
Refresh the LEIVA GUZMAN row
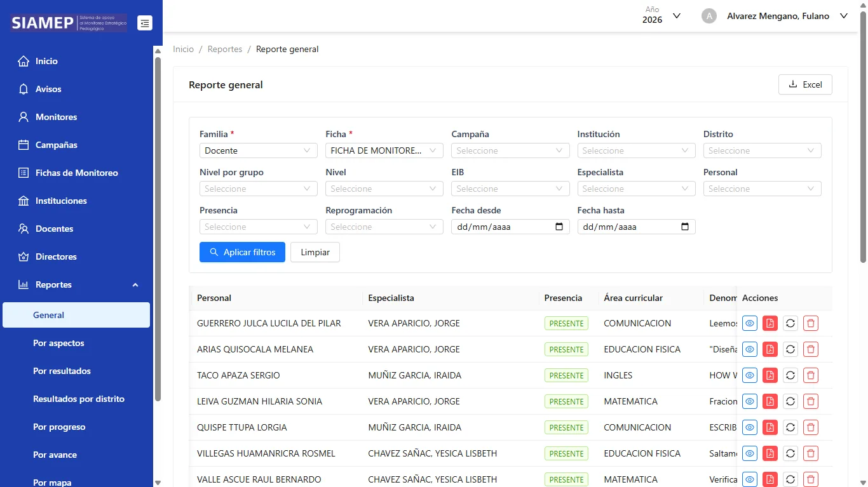790,401
